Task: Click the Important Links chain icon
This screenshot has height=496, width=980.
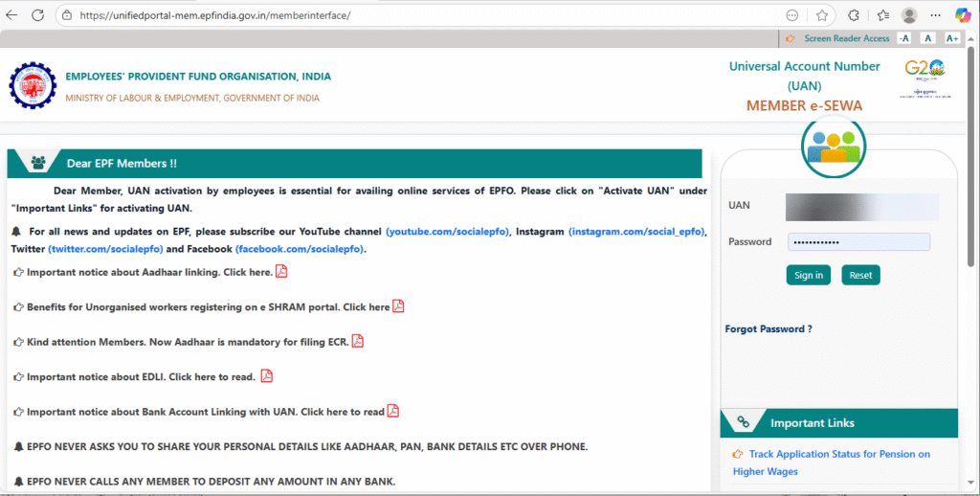Action: 743,422
